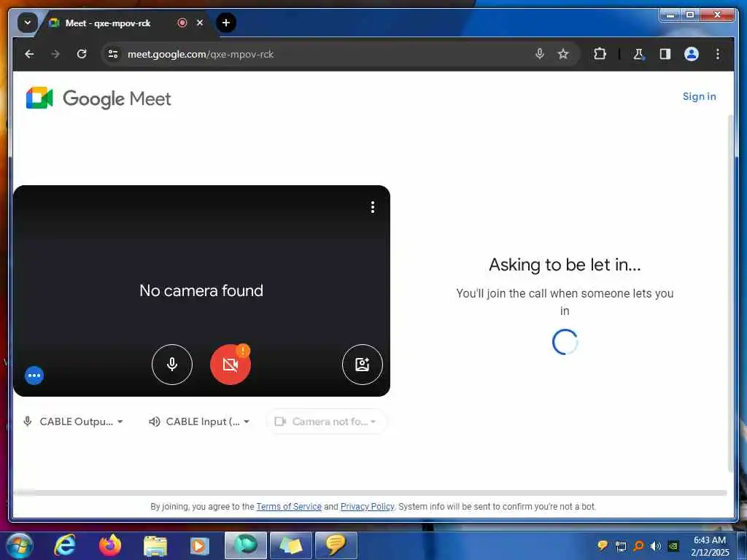747x560 pixels.
Task: Click the Sign in link
Action: [699, 96]
